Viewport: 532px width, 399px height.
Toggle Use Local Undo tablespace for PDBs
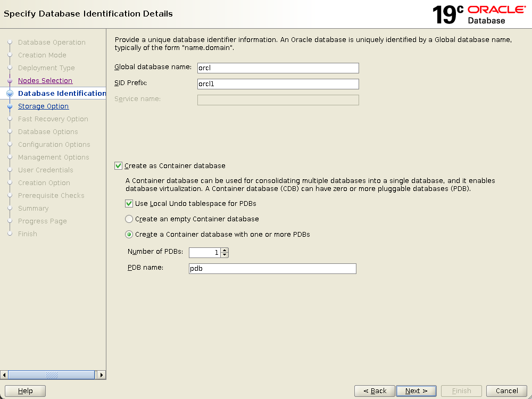tap(129, 204)
